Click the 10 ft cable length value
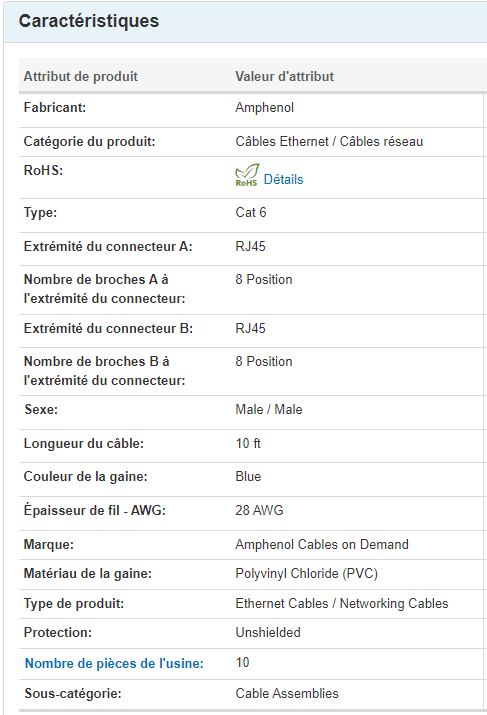This screenshot has height=715, width=487. [248, 443]
